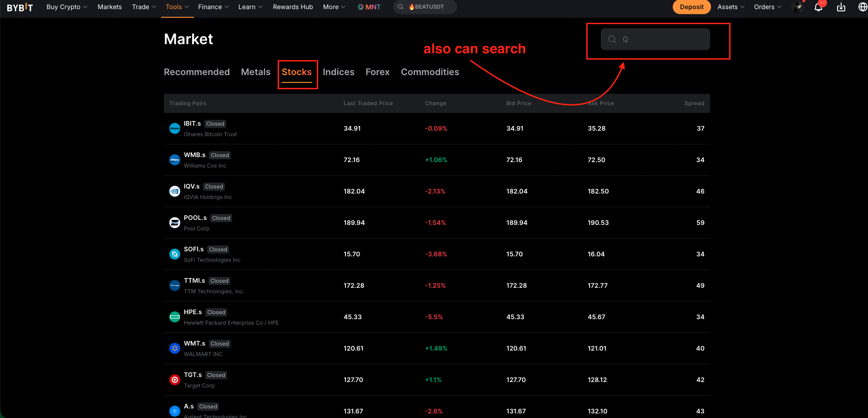Switch to the Forex tab
Screen dimensions: 868x418
coord(378,72)
